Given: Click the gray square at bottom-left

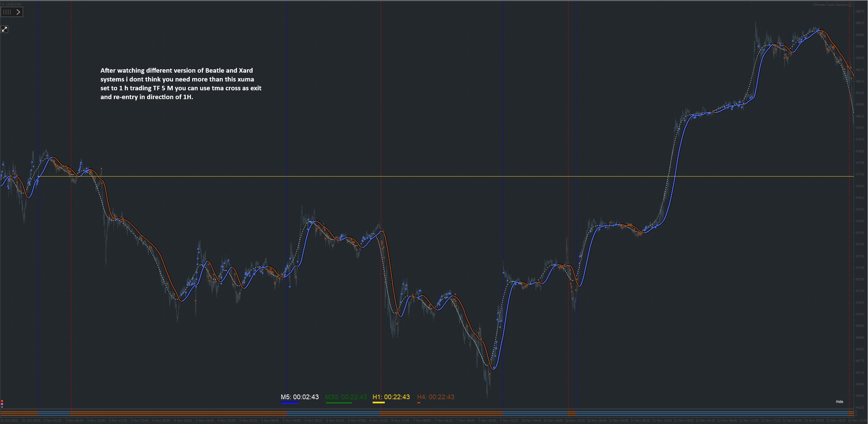Looking at the screenshot, I should pos(2,407).
